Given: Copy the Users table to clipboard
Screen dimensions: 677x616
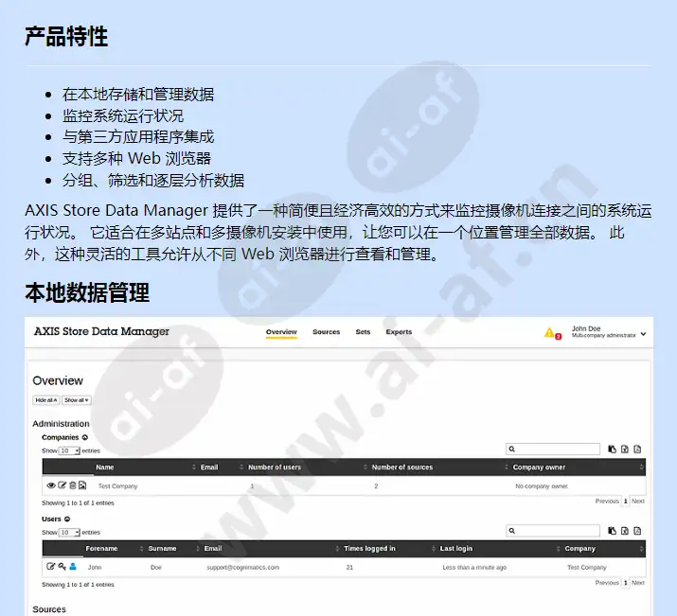Looking at the screenshot, I should pyautogui.click(x=613, y=531).
